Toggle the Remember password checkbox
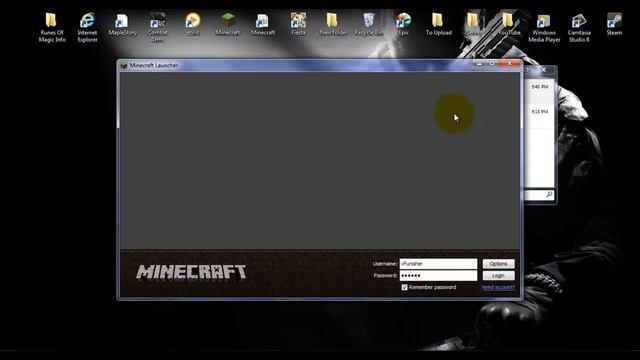Image resolution: width=640 pixels, height=360 pixels. [x=404, y=287]
